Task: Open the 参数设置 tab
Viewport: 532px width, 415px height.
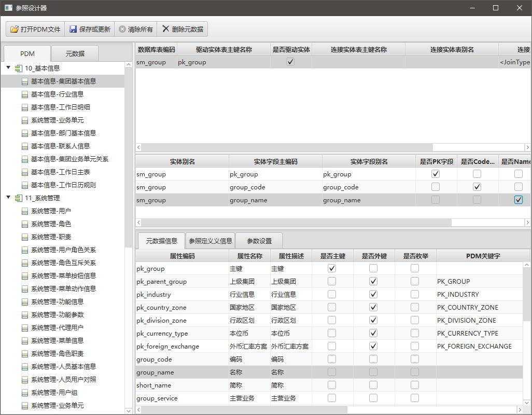Action: 259,241
